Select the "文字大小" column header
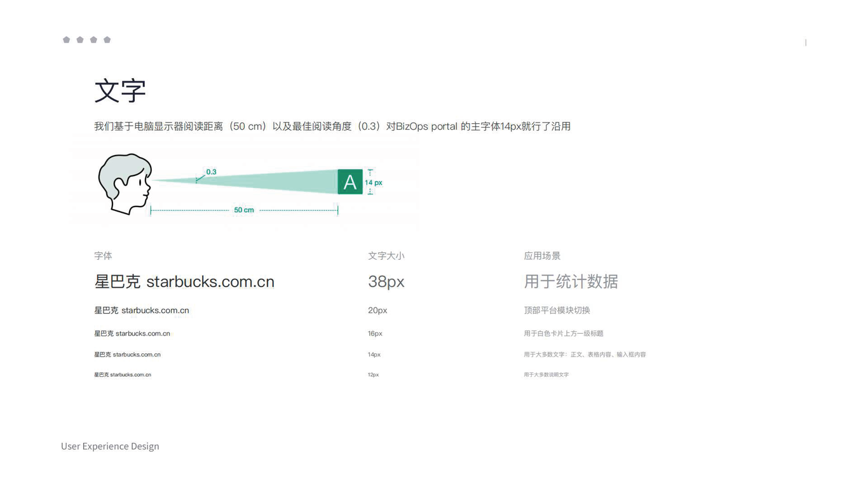This screenshot has width=868, height=488. click(386, 256)
